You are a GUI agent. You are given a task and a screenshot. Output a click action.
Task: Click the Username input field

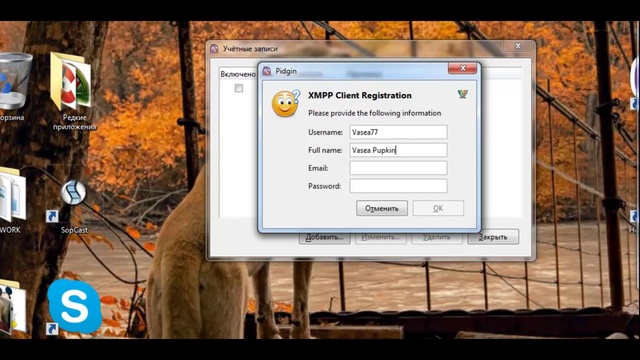coord(398,132)
